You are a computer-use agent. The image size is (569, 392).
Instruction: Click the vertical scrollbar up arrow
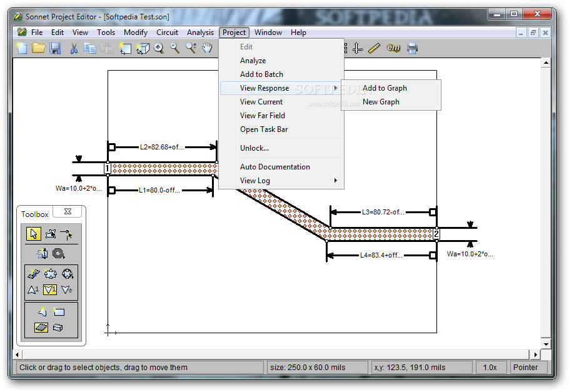coord(546,63)
